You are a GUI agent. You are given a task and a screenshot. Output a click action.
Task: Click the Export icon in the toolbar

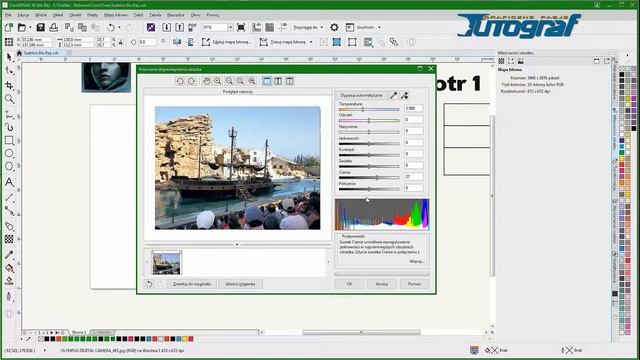click(180, 27)
